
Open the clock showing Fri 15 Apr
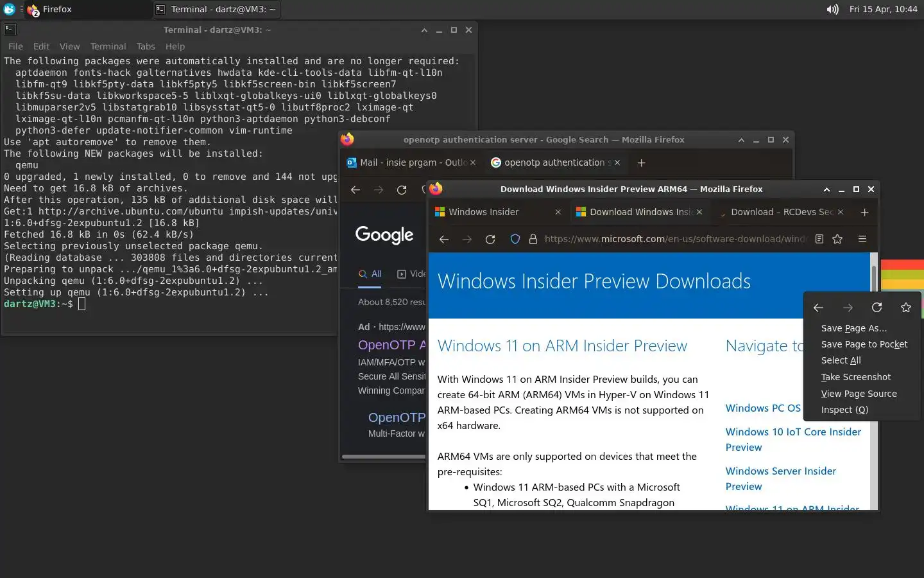(883, 9)
